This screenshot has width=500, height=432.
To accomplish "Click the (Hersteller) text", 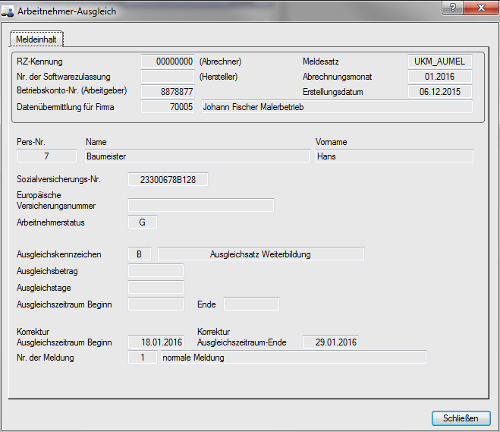I will [218, 77].
